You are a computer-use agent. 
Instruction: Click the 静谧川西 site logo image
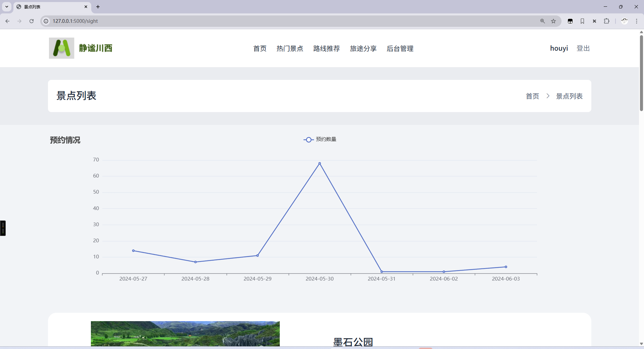61,48
